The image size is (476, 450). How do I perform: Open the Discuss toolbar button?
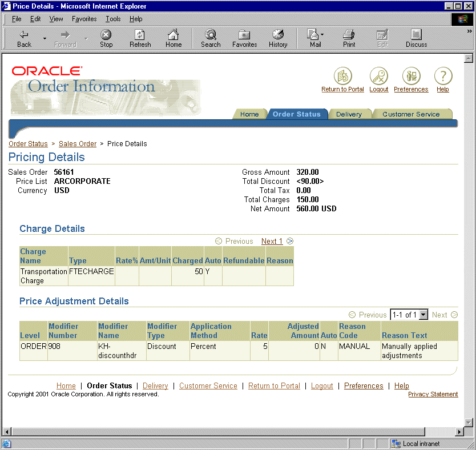pyautogui.click(x=416, y=39)
